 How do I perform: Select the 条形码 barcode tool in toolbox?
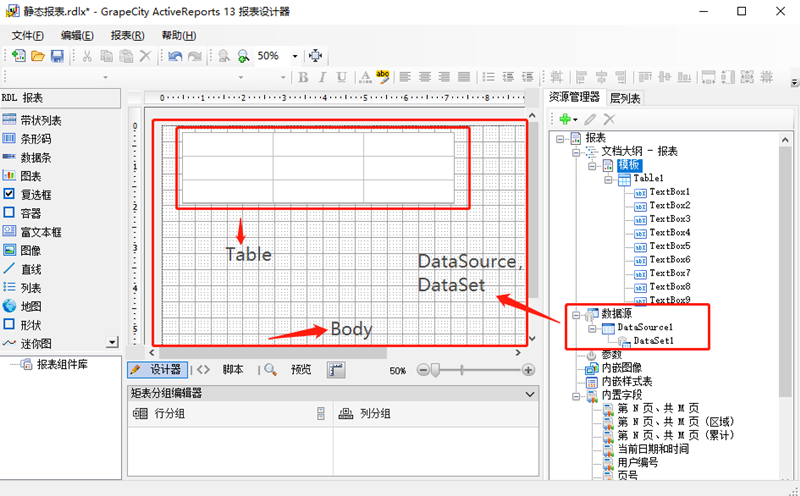pyautogui.click(x=34, y=139)
